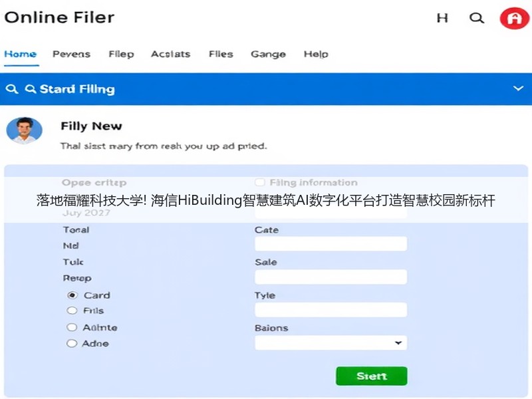Image resolution: width=532 pixels, height=399 pixels.
Task: Open the Gange tab
Action: click(268, 54)
